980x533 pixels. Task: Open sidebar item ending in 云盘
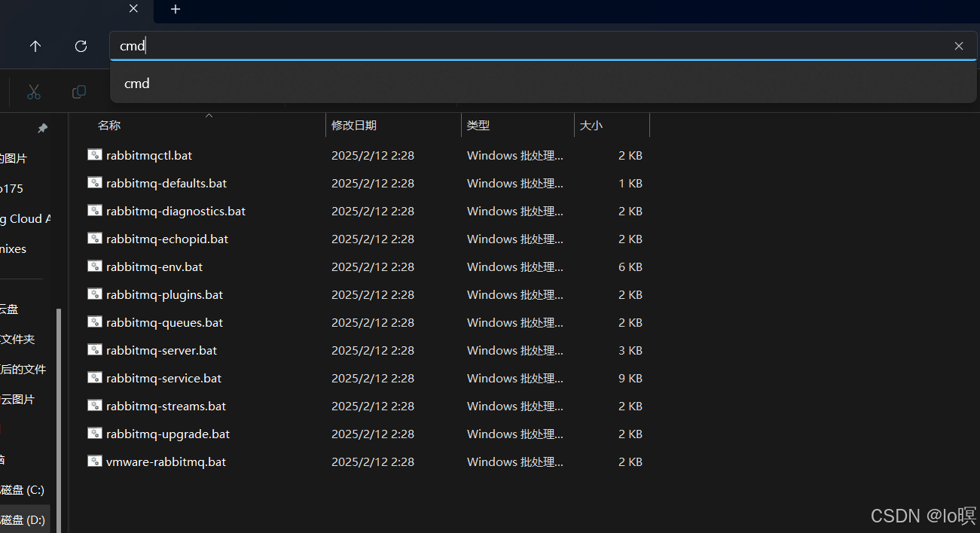(9, 309)
